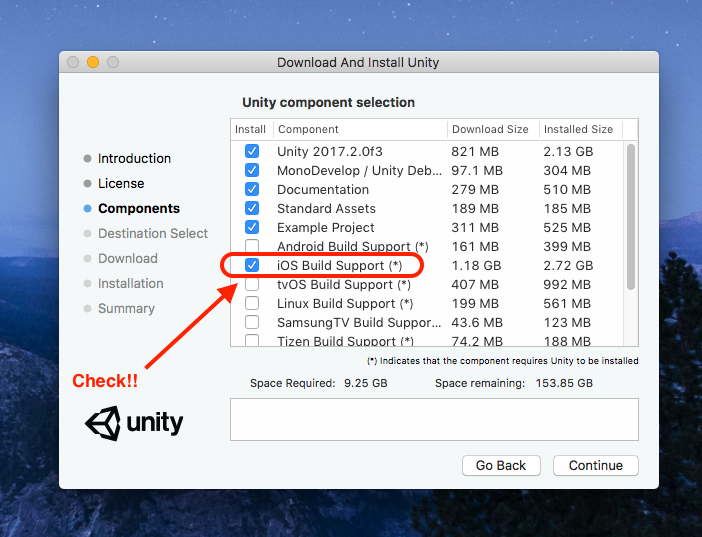Screen dimensions: 702x537
Task: Select the Android Build Support (*) text
Action: (353, 247)
